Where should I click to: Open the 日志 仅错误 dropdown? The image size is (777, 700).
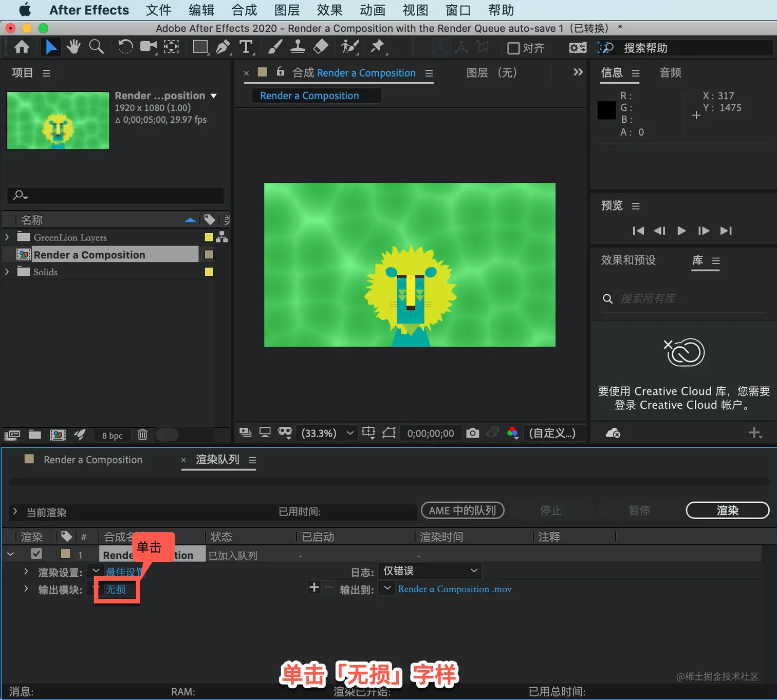coord(430,571)
